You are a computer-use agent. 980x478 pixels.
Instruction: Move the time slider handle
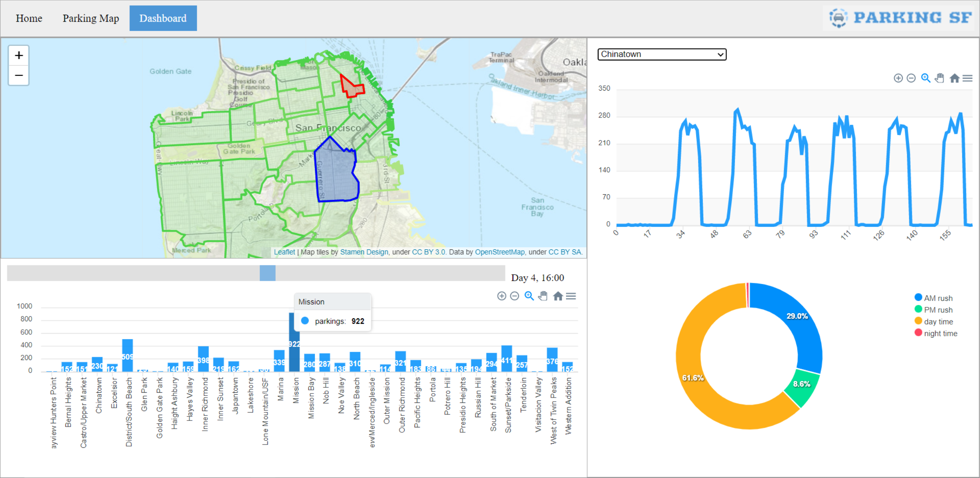click(x=267, y=273)
